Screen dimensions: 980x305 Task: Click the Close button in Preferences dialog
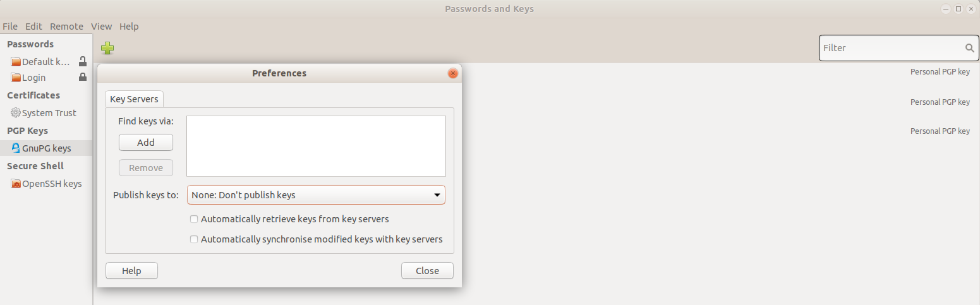coord(427,271)
